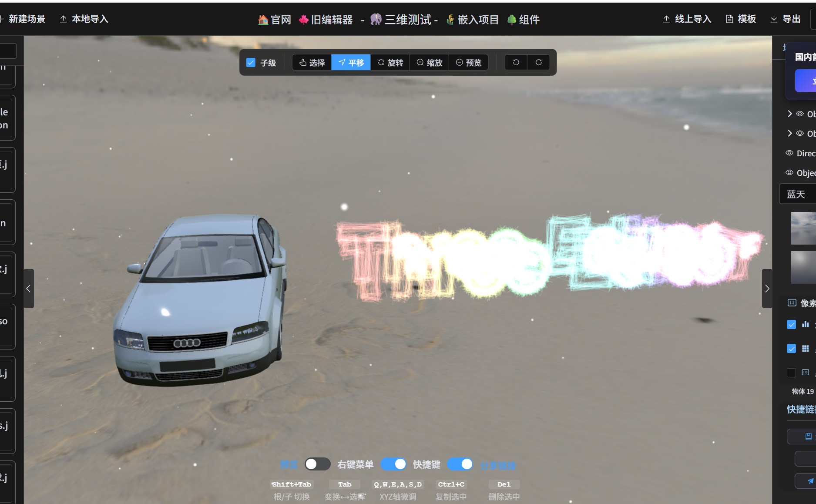Collapse the right panel with the arrow handle
The image size is (816, 504).
tap(767, 289)
